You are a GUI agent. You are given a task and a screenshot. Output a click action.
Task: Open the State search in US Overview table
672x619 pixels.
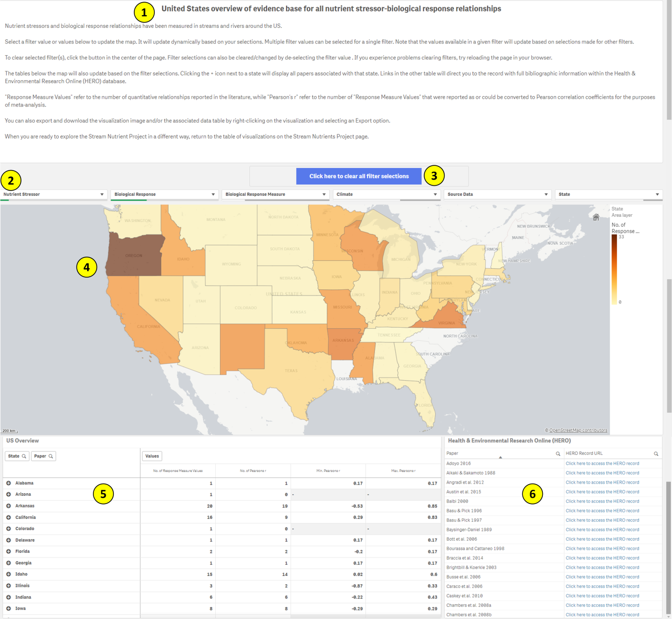coord(25,456)
